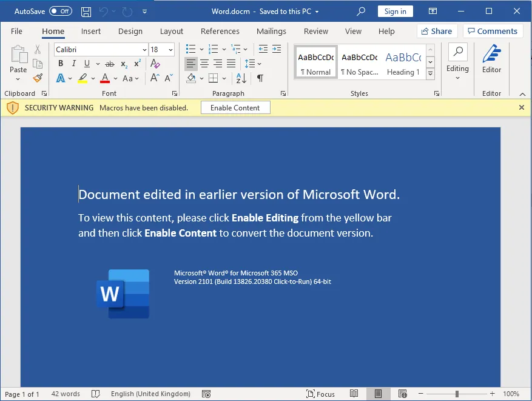The image size is (532, 401).
Task: Center align the paragraph text
Action: pos(204,64)
